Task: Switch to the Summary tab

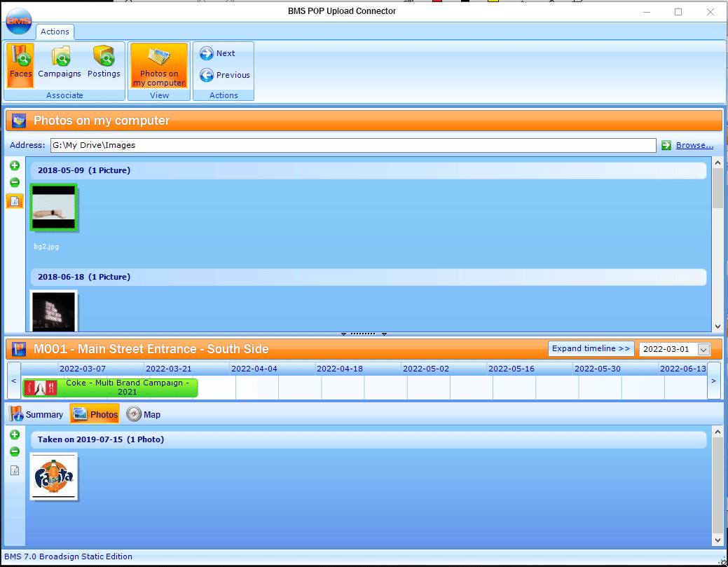Action: [36, 414]
